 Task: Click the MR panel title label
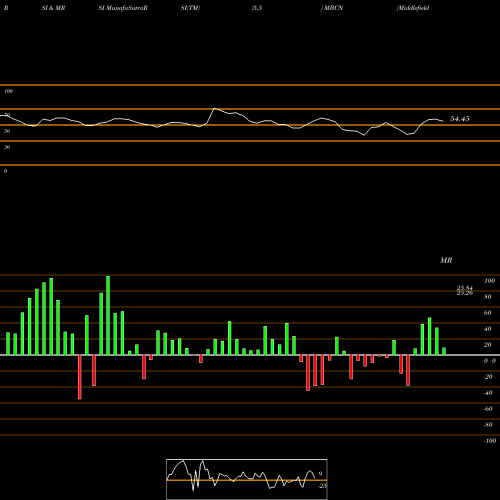(446, 260)
